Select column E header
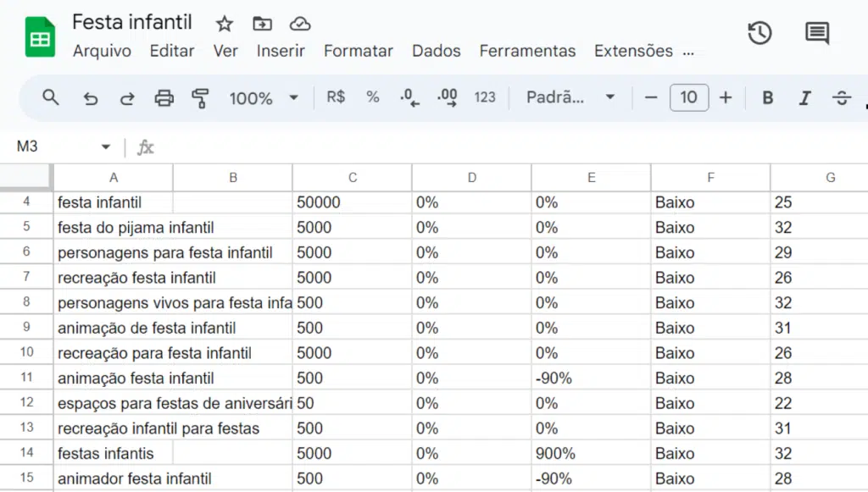Image resolution: width=868 pixels, height=492 pixels. pyautogui.click(x=591, y=178)
